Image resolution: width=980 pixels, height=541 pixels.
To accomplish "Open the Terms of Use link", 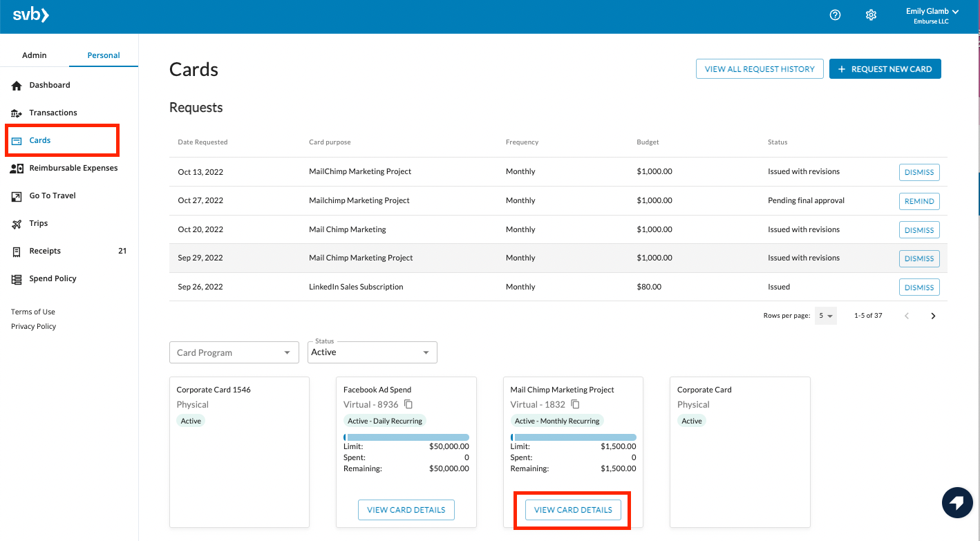I will (x=33, y=312).
